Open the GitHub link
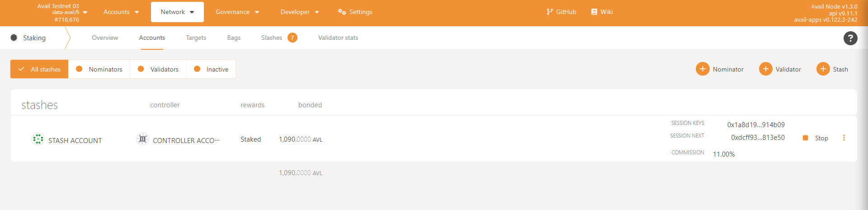Screen dimensions: 868x210 (x=561, y=12)
